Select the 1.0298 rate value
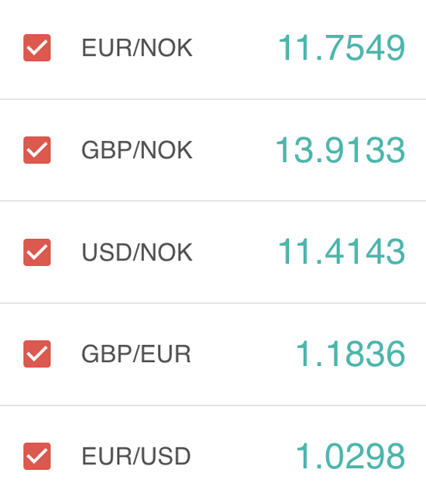The image size is (426, 504). [x=350, y=456]
